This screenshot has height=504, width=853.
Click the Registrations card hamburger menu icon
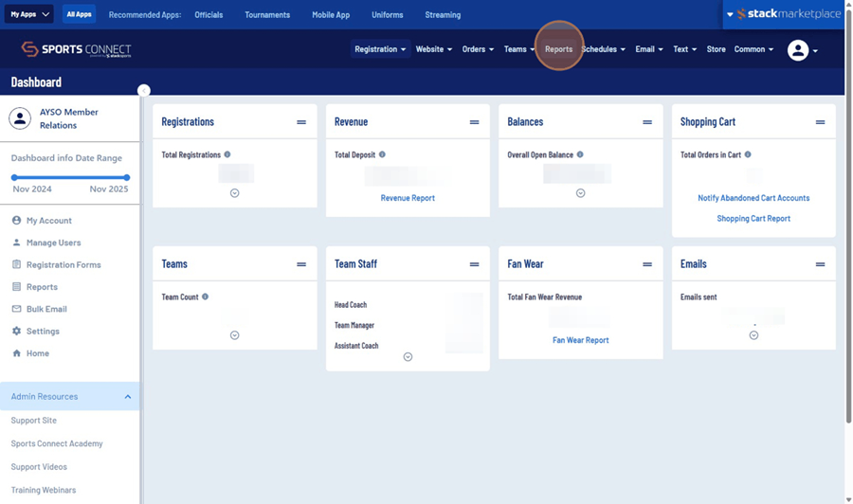tap(301, 122)
